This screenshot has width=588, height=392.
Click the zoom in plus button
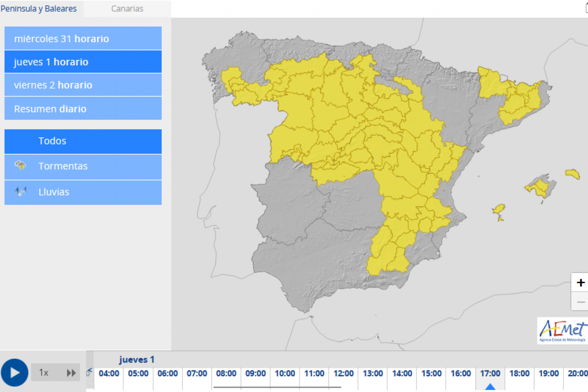581,283
